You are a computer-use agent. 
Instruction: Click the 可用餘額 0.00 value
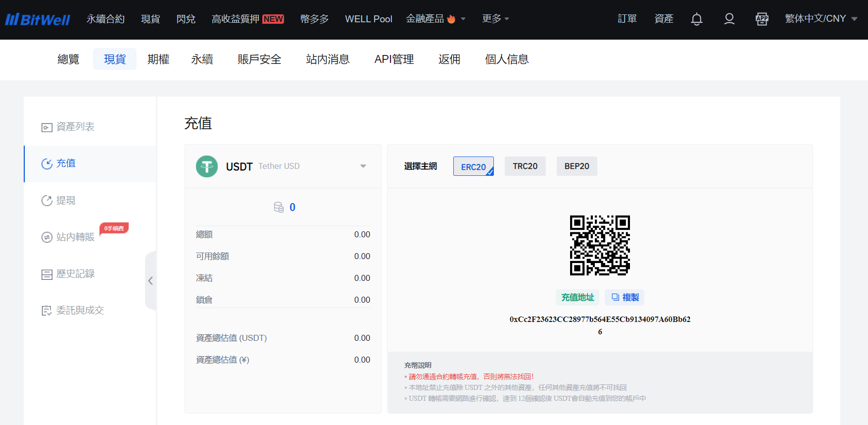tap(362, 256)
